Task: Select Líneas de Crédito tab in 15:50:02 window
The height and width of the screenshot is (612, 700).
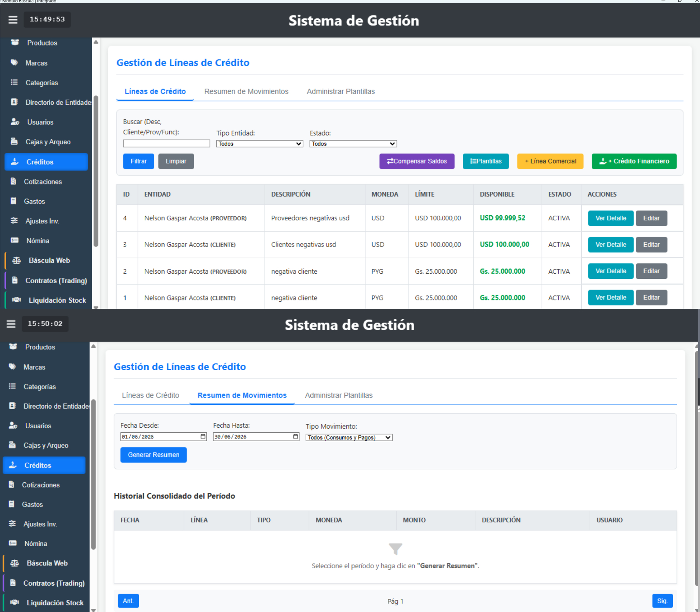Action: point(151,395)
